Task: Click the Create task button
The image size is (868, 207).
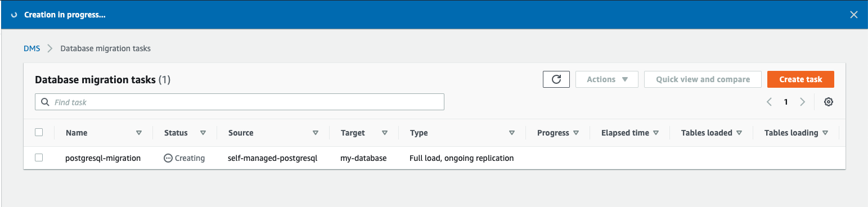Action: (800, 79)
